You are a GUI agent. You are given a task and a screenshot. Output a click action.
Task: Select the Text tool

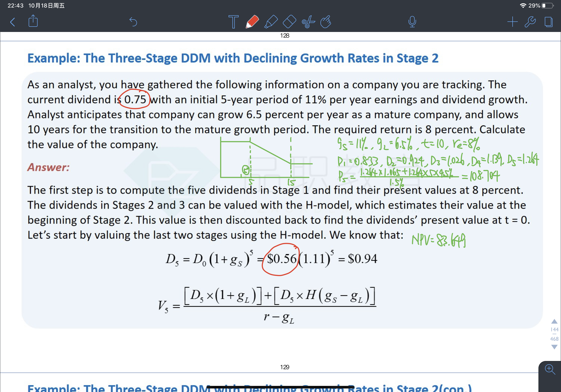(x=233, y=22)
